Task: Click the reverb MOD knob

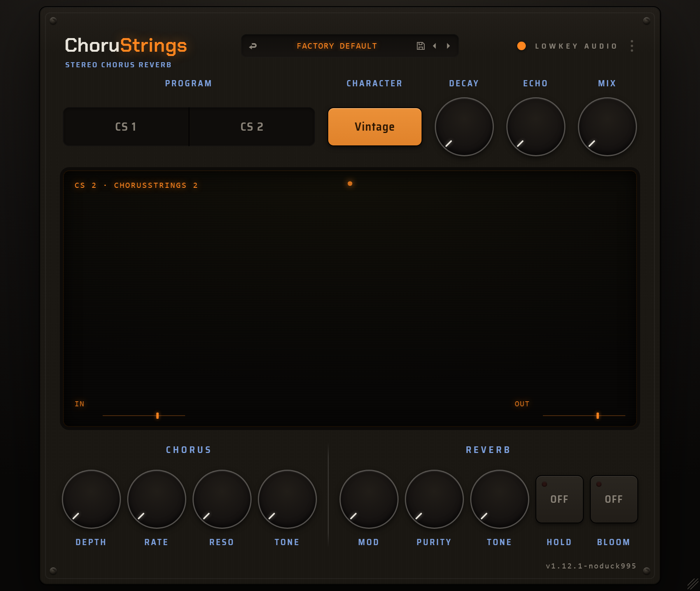Action: click(x=369, y=499)
